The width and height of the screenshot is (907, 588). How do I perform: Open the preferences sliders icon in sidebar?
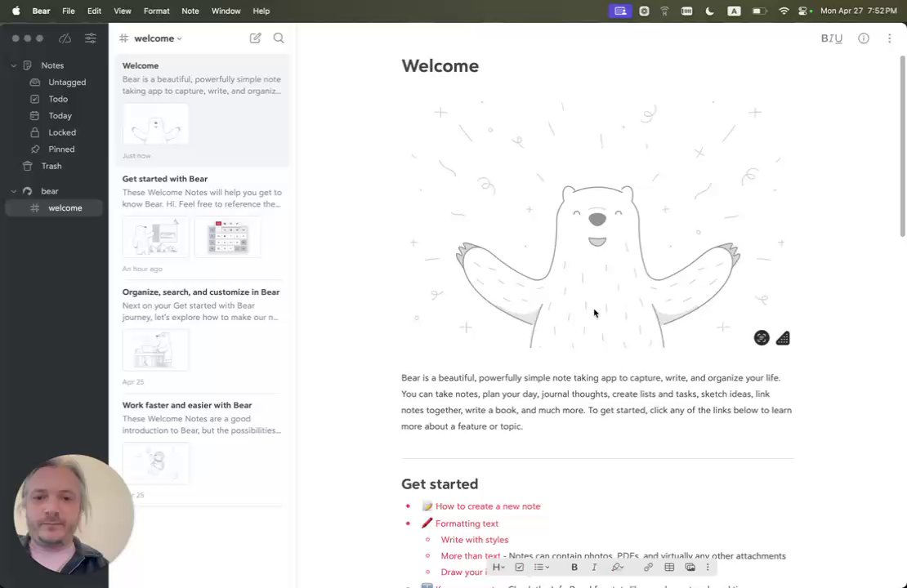[x=90, y=38]
